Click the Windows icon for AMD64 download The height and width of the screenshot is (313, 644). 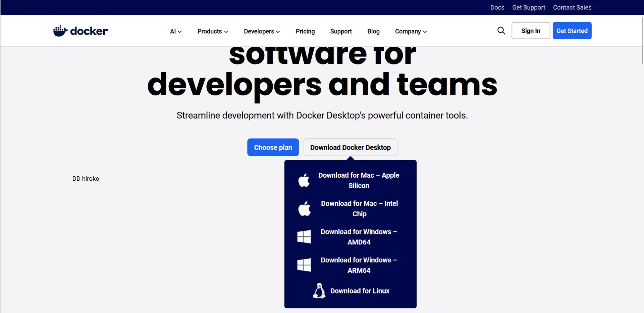tap(304, 237)
